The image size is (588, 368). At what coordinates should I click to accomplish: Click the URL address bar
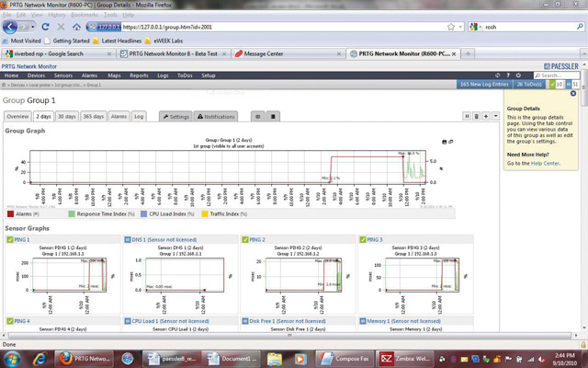point(285,27)
